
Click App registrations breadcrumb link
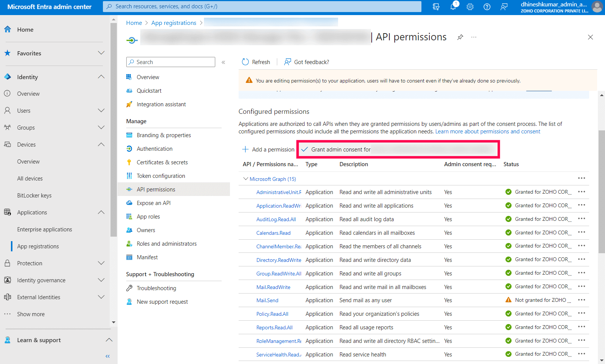(174, 23)
